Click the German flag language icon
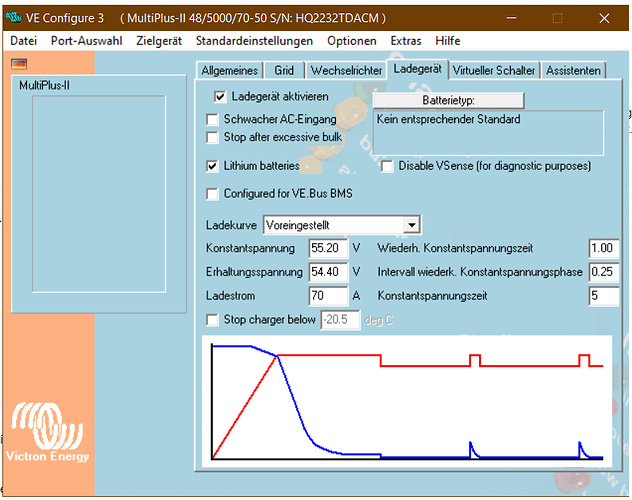The width and height of the screenshot is (632, 500). tap(19, 64)
